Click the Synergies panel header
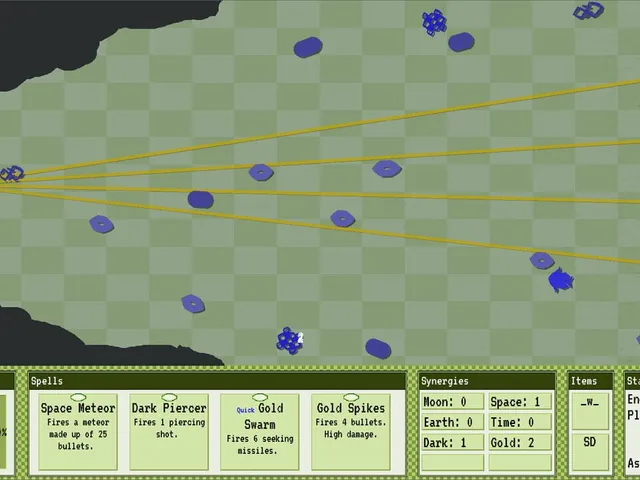The width and height of the screenshot is (640, 480). click(x=487, y=381)
